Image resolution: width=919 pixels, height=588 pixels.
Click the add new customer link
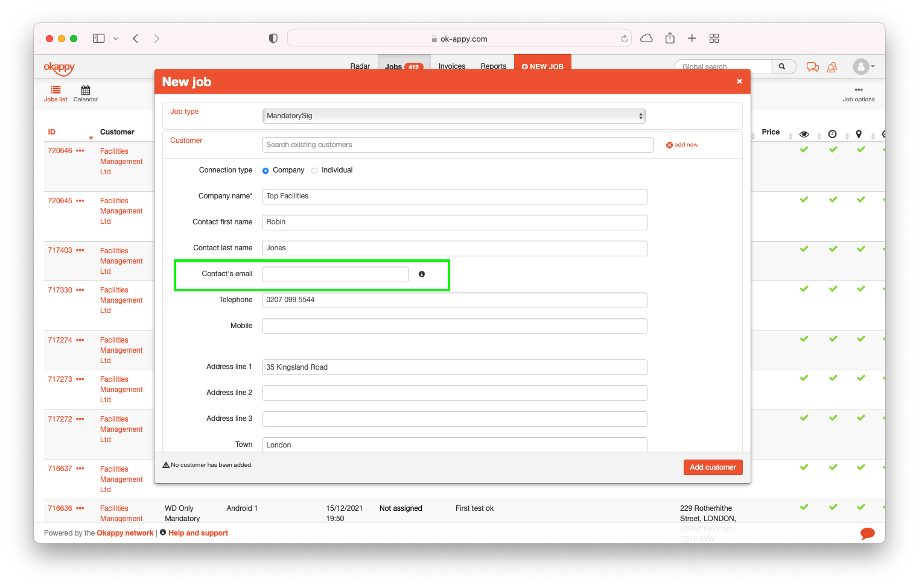[682, 145]
